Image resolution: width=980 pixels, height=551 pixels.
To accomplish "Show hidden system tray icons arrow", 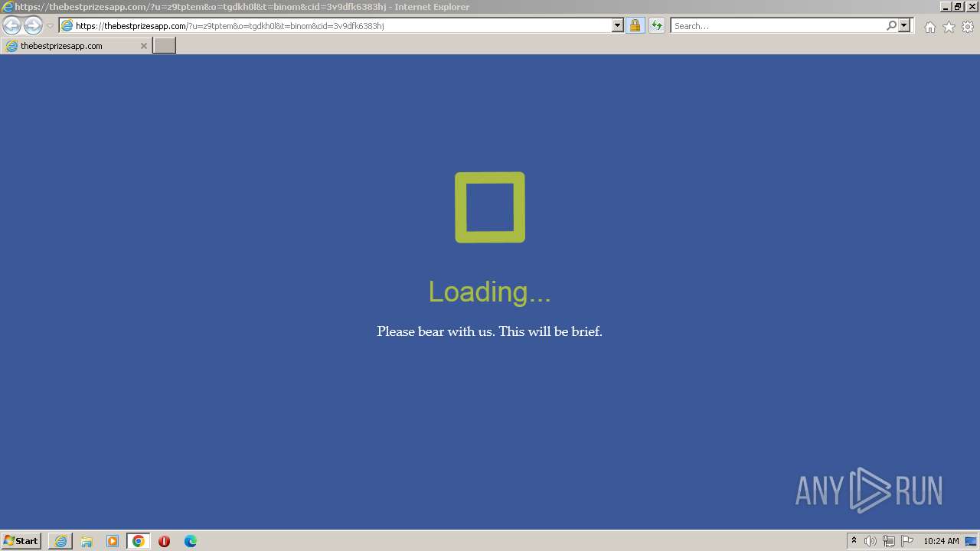I will (854, 541).
